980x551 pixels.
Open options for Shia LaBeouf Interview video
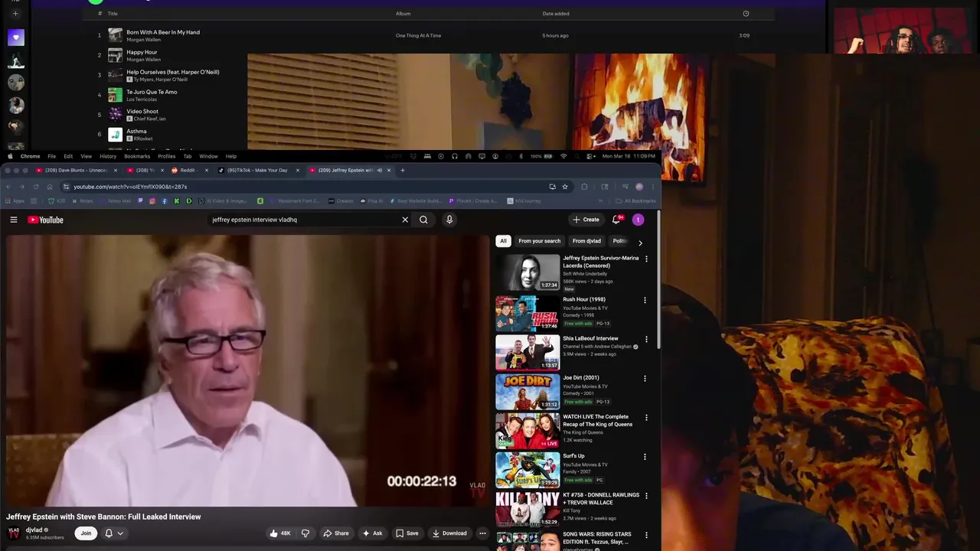(x=646, y=339)
